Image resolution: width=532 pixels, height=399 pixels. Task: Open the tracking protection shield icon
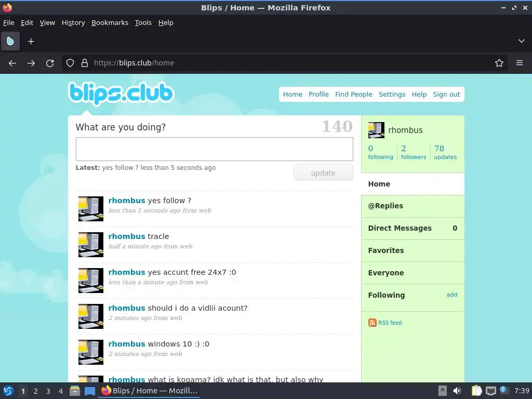pos(70,63)
